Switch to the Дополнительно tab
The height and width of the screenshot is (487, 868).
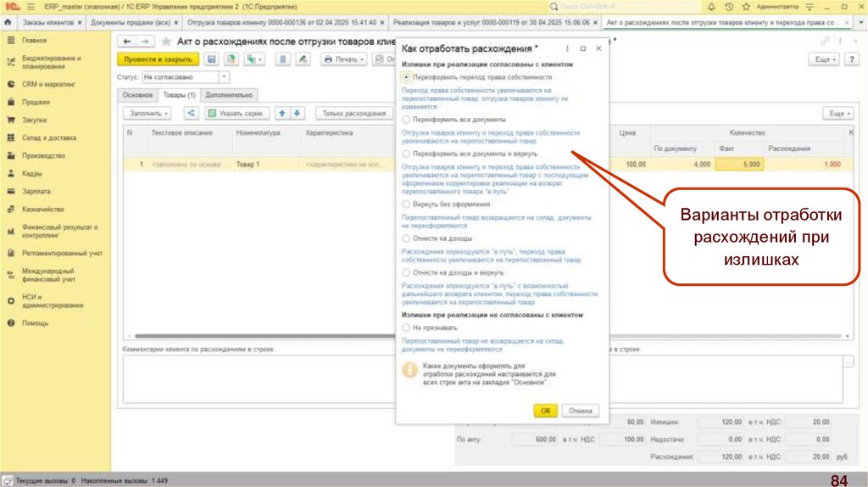[229, 95]
